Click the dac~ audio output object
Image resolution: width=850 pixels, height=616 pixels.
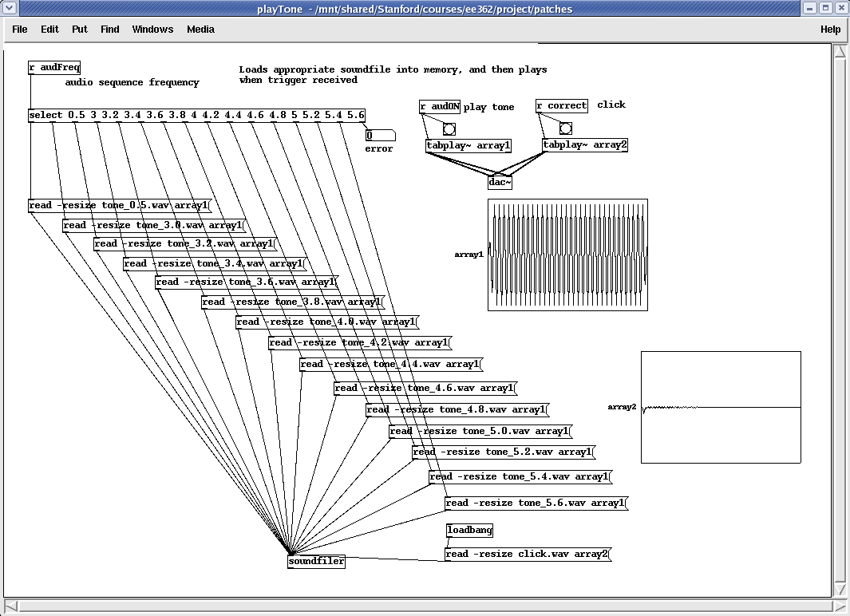pos(500,183)
